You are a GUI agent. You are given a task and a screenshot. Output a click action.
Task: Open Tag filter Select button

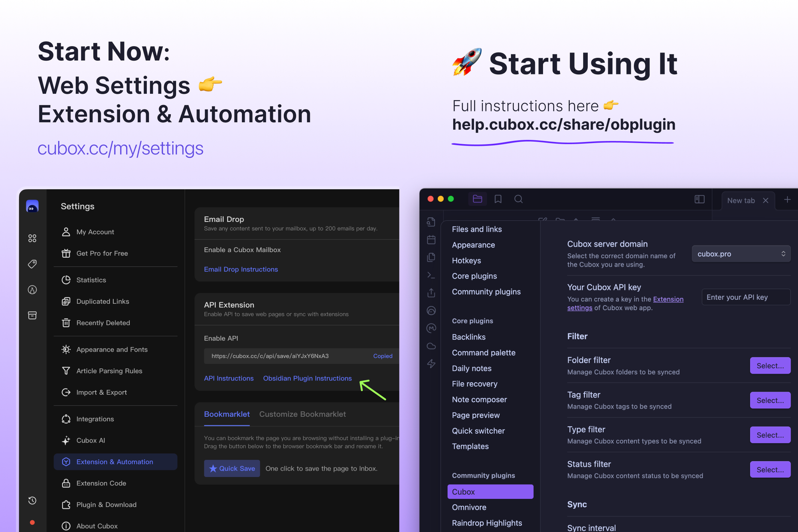pos(770,400)
